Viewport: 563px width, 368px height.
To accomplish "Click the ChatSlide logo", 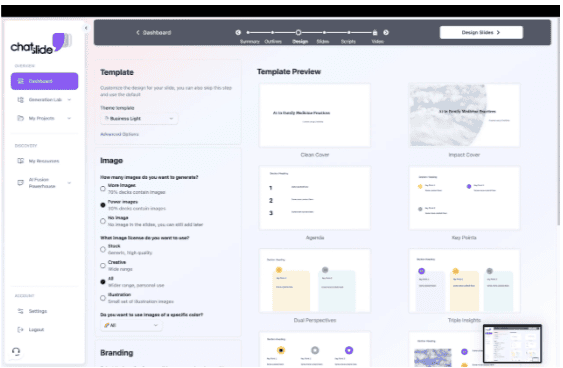I will [41, 44].
